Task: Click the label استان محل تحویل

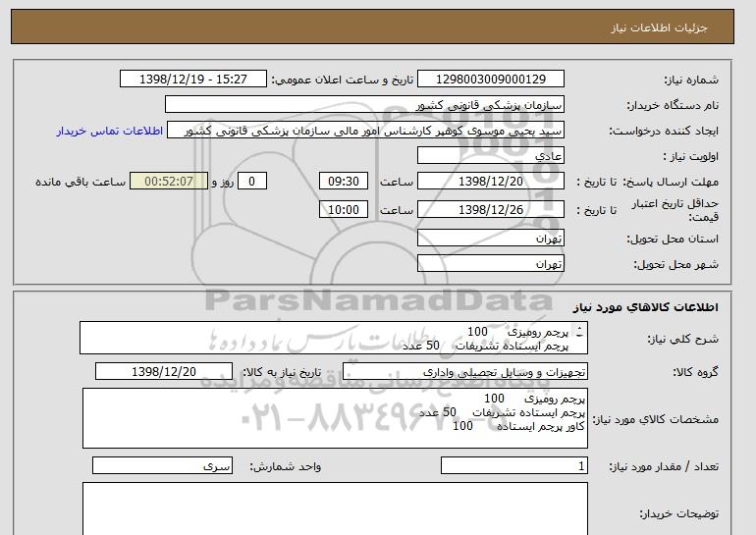Action: pyautogui.click(x=673, y=239)
